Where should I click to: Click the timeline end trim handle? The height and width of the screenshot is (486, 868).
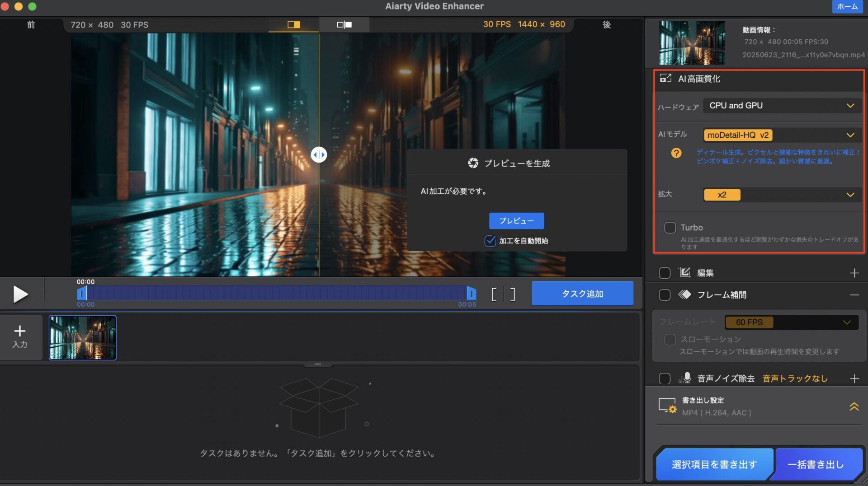[471, 294]
